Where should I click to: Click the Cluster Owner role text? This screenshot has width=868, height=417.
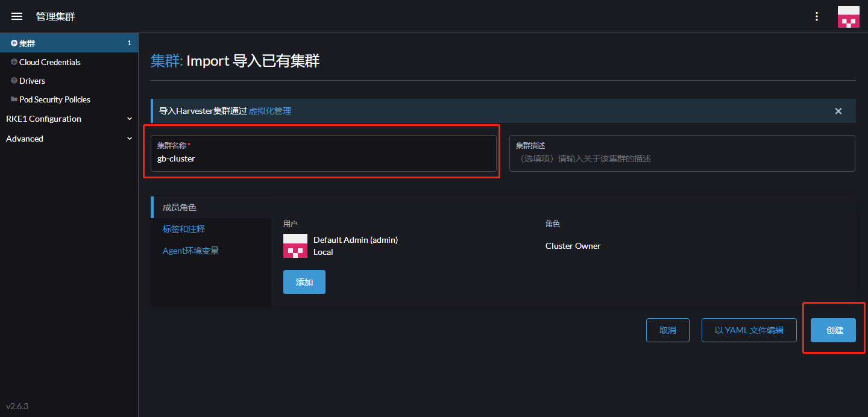573,246
